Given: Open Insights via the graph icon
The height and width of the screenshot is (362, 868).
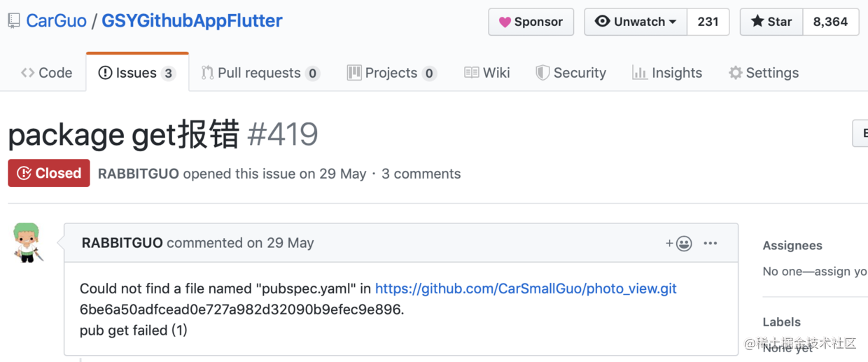Looking at the screenshot, I should 640,73.
